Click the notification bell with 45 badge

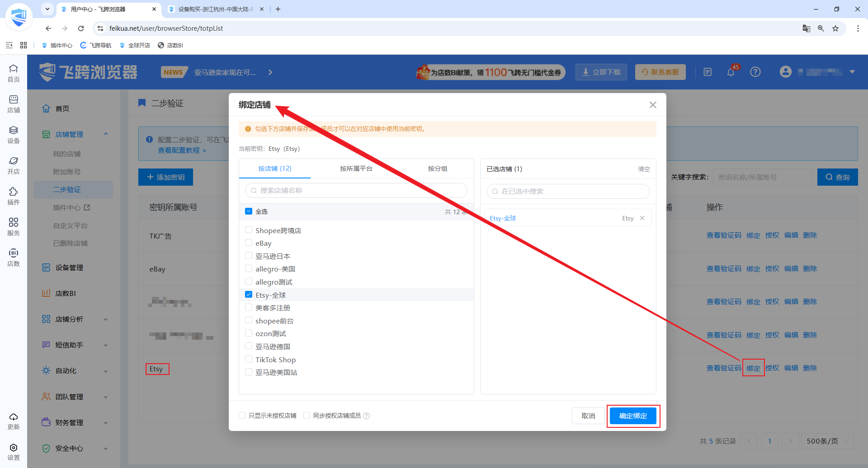[731, 72]
